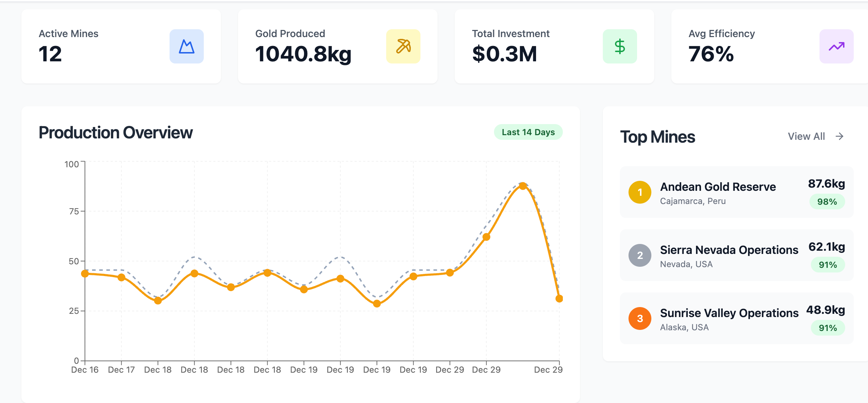The height and width of the screenshot is (403, 868).
Task: Click the first chart point at Dec 16
Action: click(x=85, y=274)
